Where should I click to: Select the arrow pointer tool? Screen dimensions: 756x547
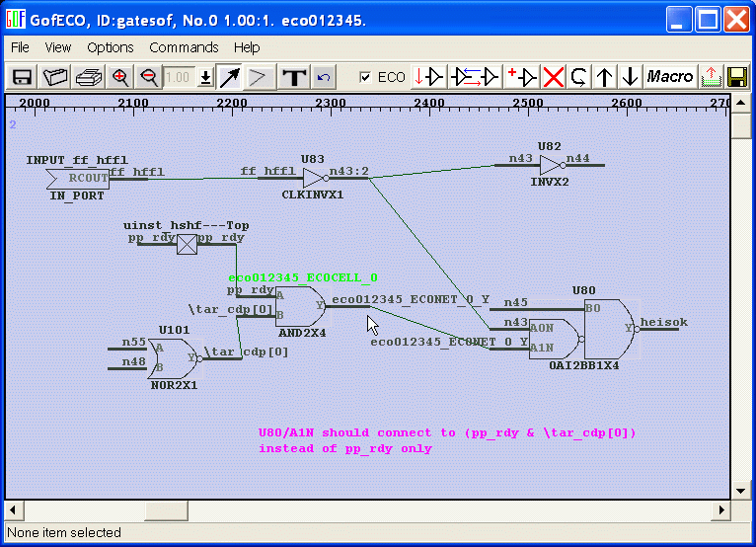[x=229, y=77]
